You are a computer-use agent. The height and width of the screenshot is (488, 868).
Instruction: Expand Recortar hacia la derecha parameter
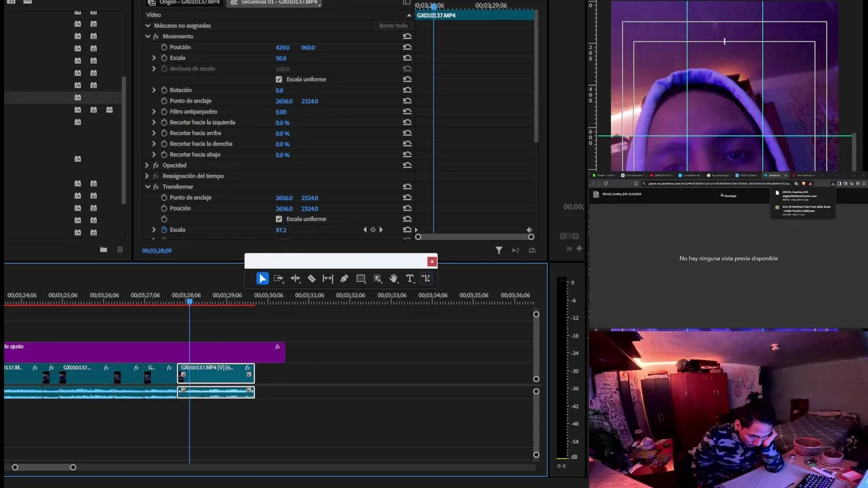(154, 144)
